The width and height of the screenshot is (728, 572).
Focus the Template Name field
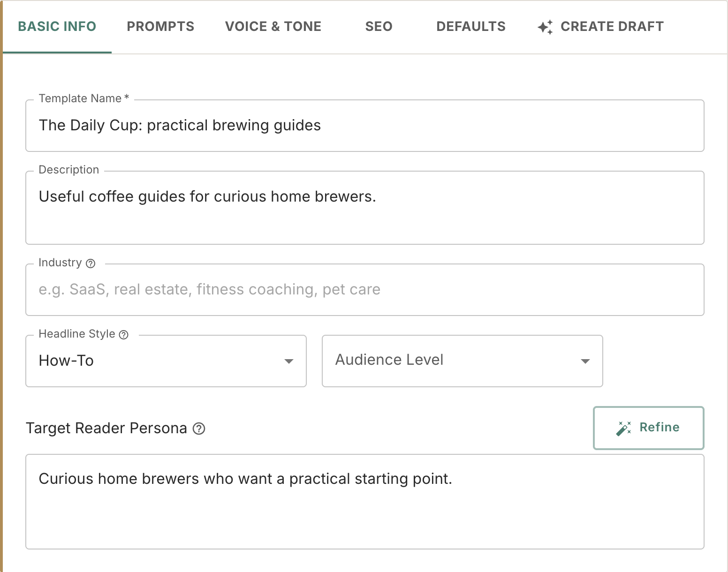point(365,126)
